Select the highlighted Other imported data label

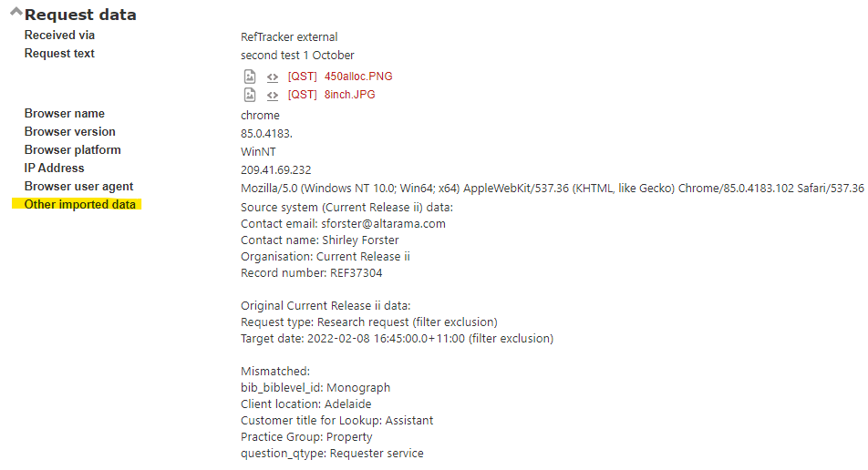(x=79, y=205)
